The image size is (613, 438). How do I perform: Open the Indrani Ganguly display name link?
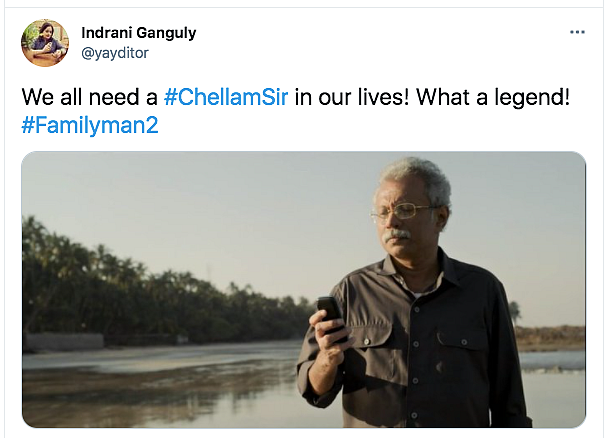click(139, 33)
